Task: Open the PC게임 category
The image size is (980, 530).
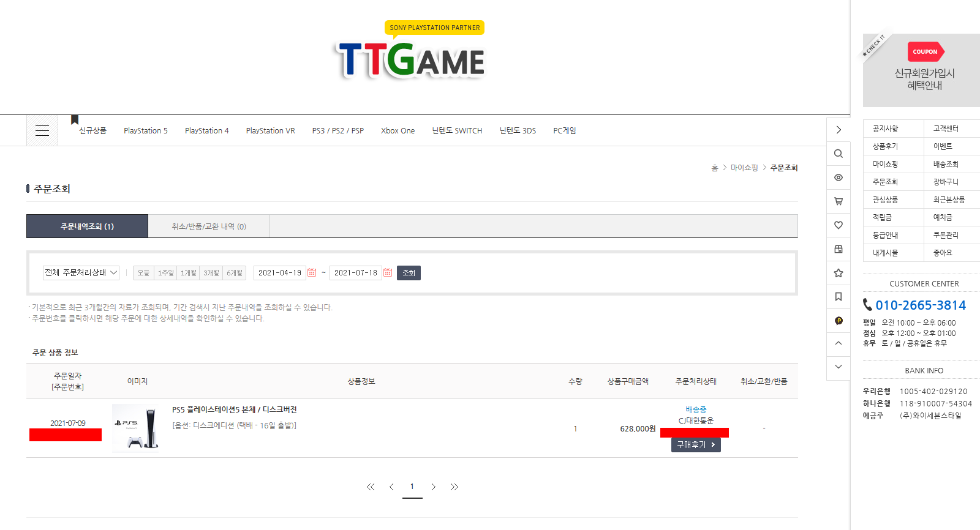Action: (565, 130)
